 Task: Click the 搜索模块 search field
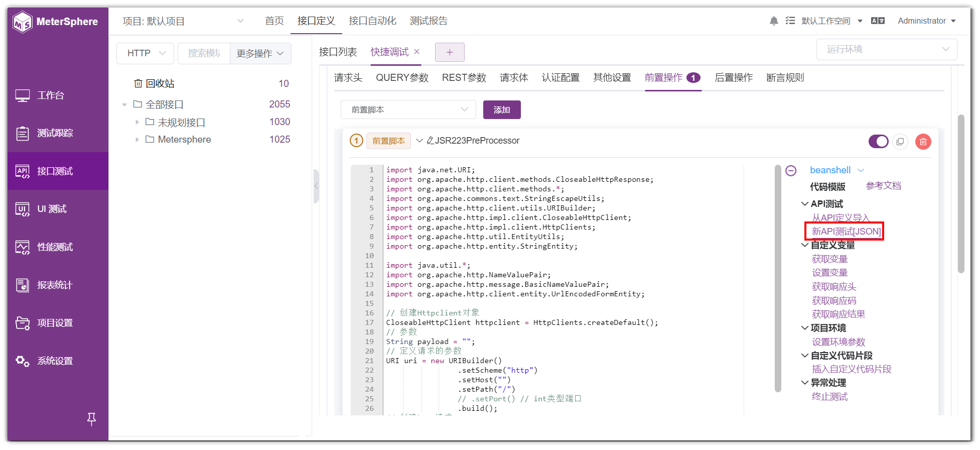[x=204, y=53]
